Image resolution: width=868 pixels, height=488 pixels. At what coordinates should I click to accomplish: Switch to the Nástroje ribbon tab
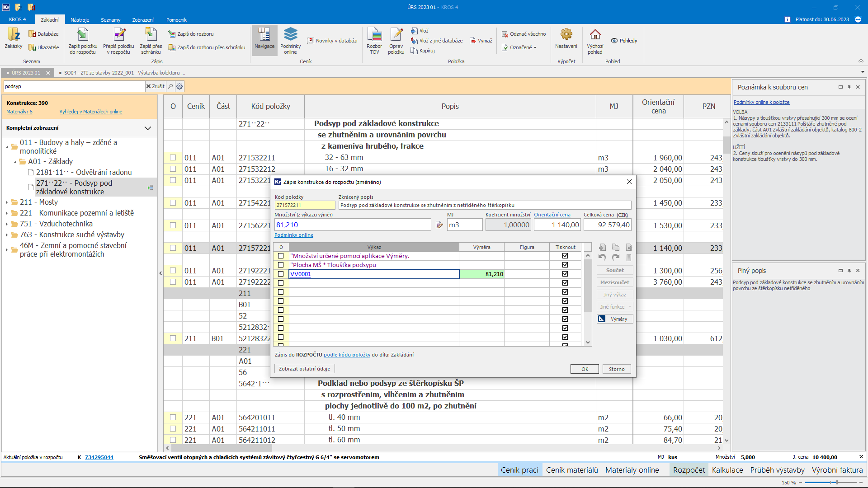(x=80, y=20)
